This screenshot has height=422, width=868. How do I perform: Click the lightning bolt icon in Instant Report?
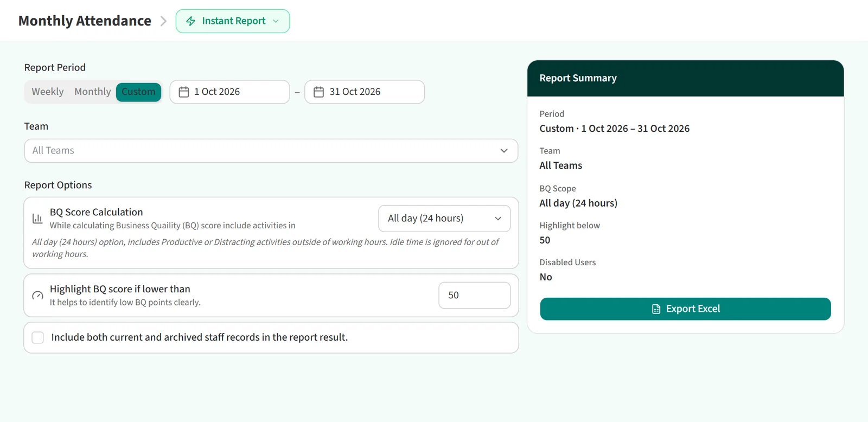click(190, 21)
